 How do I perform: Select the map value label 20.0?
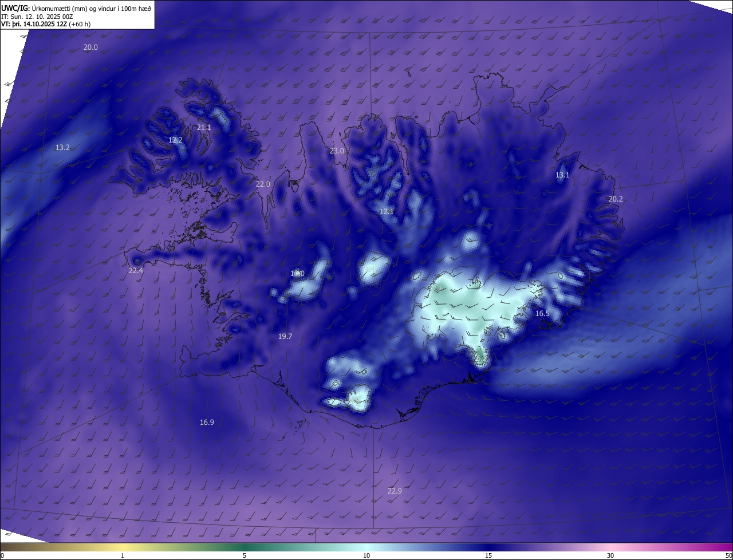point(90,48)
